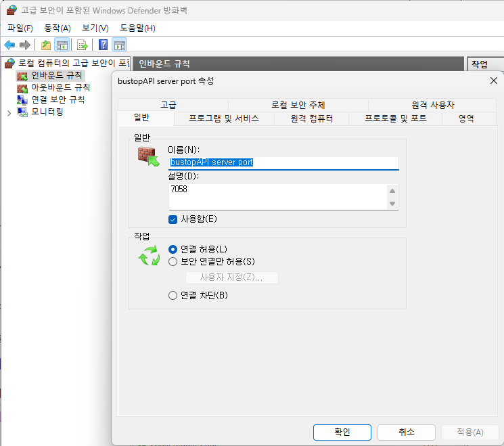Select 연결 보안 규칙 in the tree
Viewport: 504px width, 446px height.
point(58,99)
